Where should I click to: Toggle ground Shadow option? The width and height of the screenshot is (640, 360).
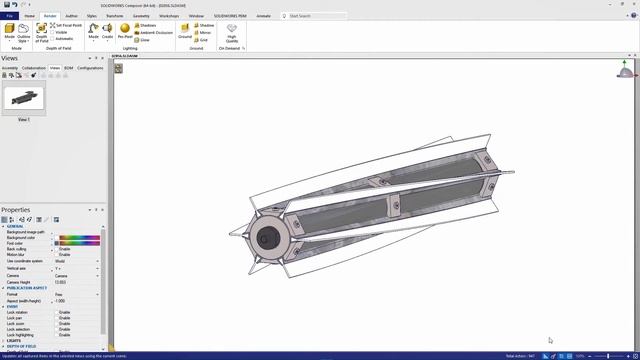[x=204, y=25]
